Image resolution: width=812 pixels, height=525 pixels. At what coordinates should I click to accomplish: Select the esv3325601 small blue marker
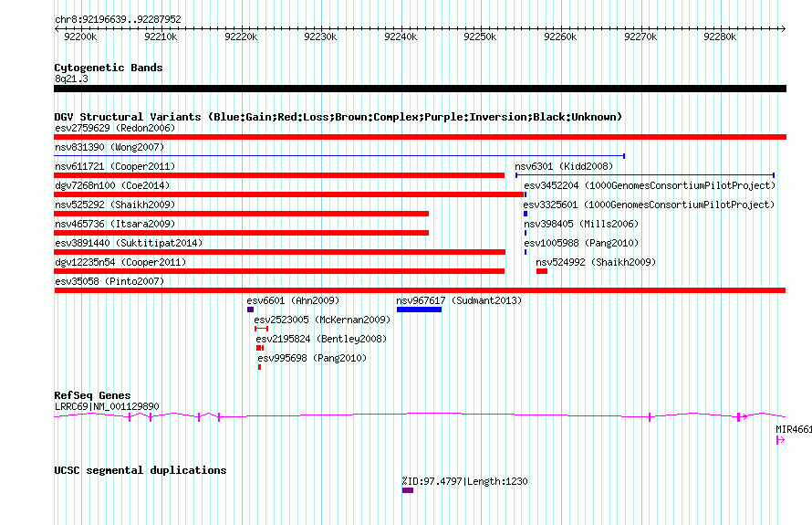(x=526, y=214)
